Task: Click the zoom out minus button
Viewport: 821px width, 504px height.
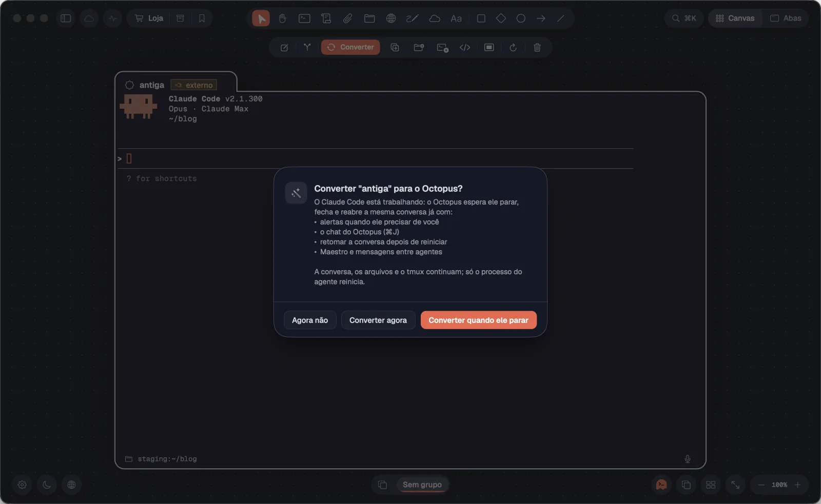Action: [x=761, y=485]
